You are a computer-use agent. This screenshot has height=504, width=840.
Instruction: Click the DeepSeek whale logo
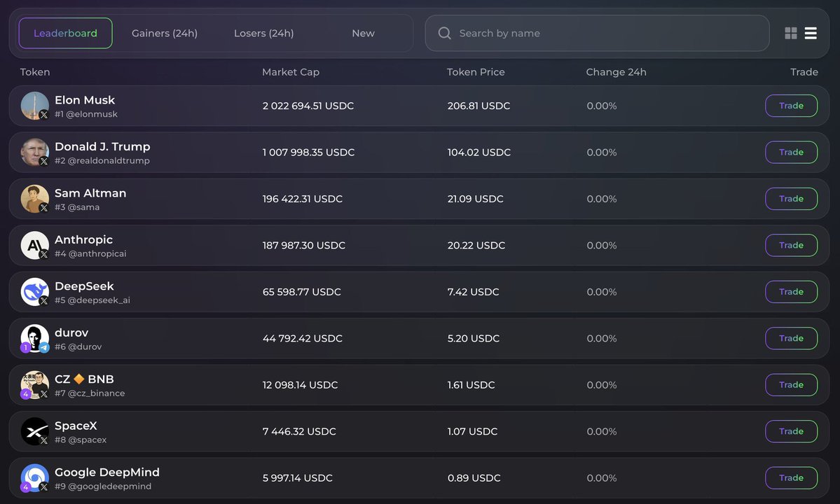coord(35,292)
